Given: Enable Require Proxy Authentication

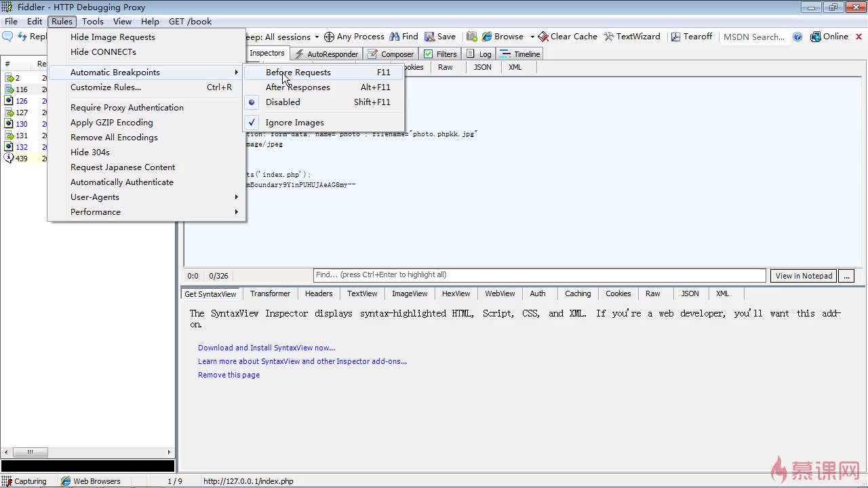Looking at the screenshot, I should click(146, 107).
